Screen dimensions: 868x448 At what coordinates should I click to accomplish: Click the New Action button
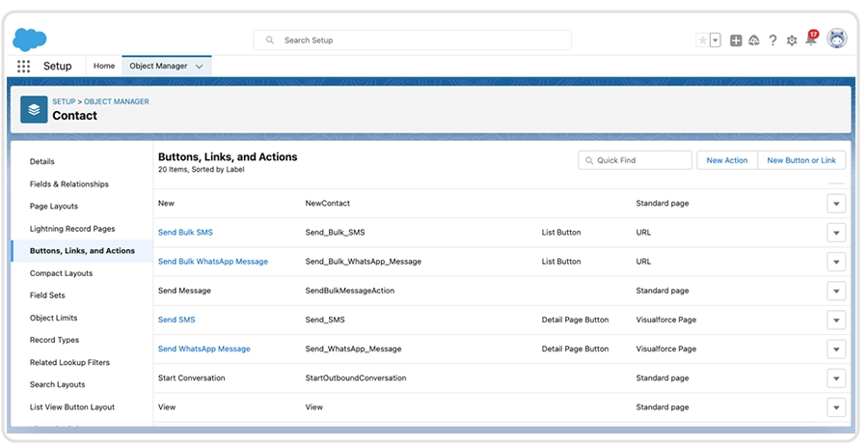pyautogui.click(x=726, y=160)
